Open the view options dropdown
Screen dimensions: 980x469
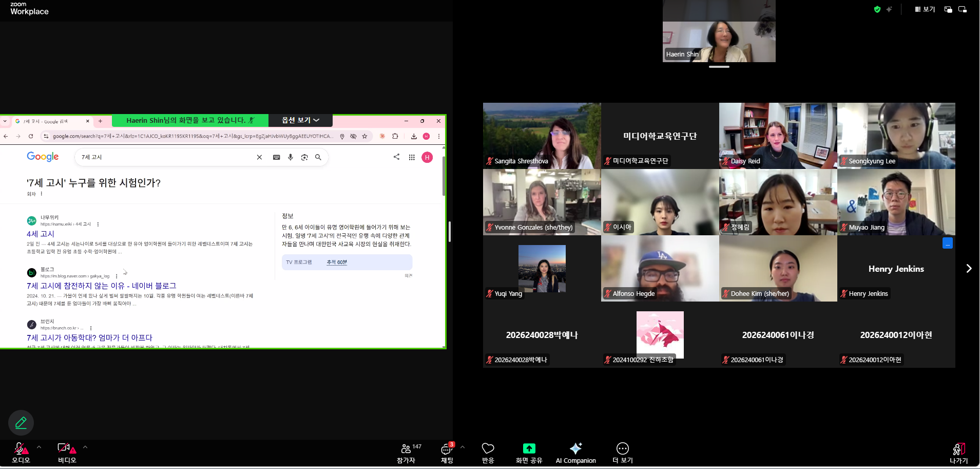pyautogui.click(x=300, y=120)
